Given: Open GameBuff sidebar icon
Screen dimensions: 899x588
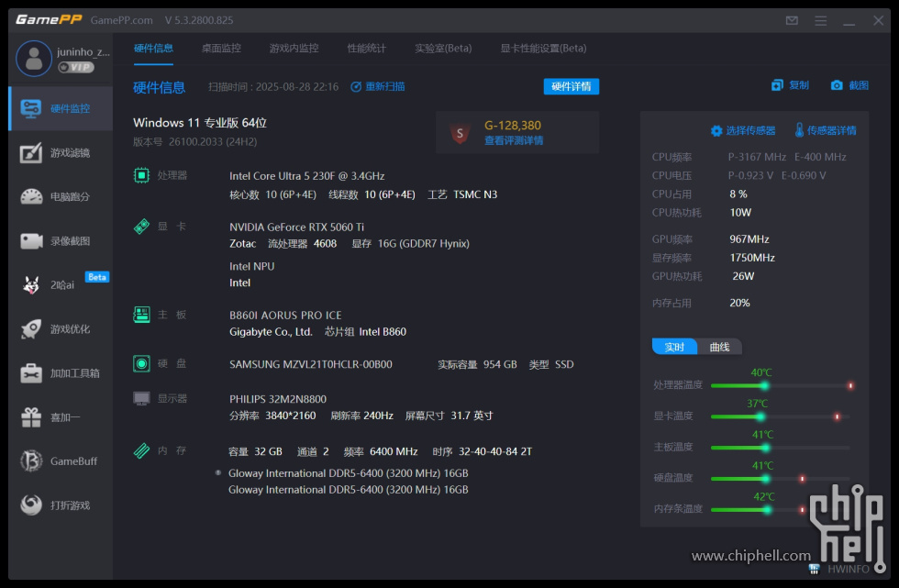Looking at the screenshot, I should coord(31,460).
